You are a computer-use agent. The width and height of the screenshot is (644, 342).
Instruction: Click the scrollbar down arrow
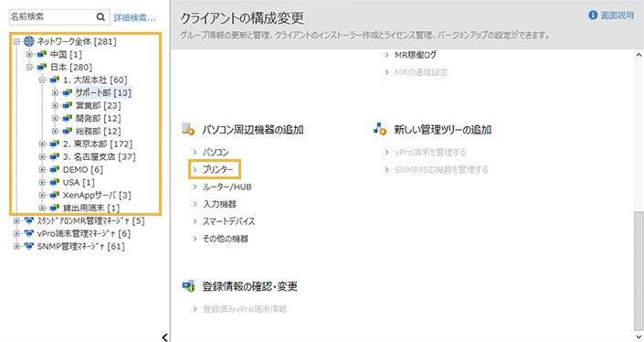point(639,337)
